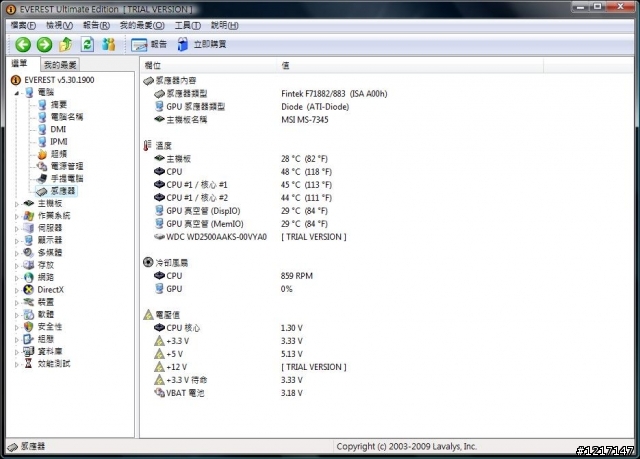Expand the 顯示器 tree node
This screenshot has height=459, width=640.
[x=17, y=241]
